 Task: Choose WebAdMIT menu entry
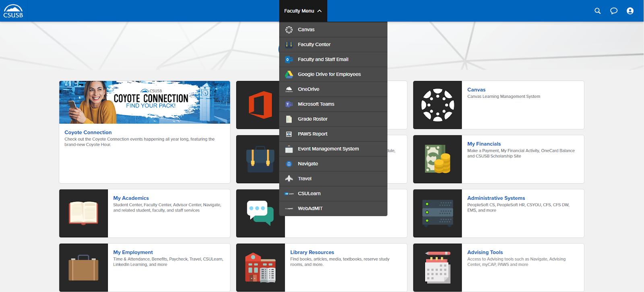pyautogui.click(x=333, y=209)
